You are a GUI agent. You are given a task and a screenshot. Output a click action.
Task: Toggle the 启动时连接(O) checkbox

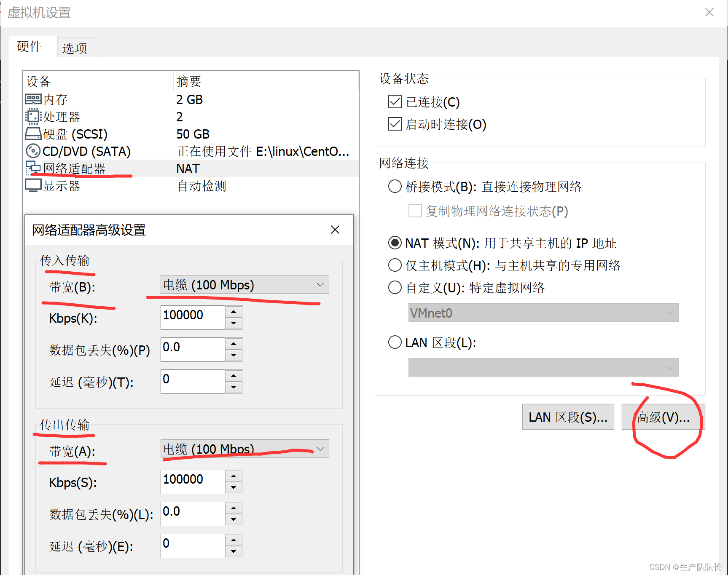pyautogui.click(x=395, y=124)
